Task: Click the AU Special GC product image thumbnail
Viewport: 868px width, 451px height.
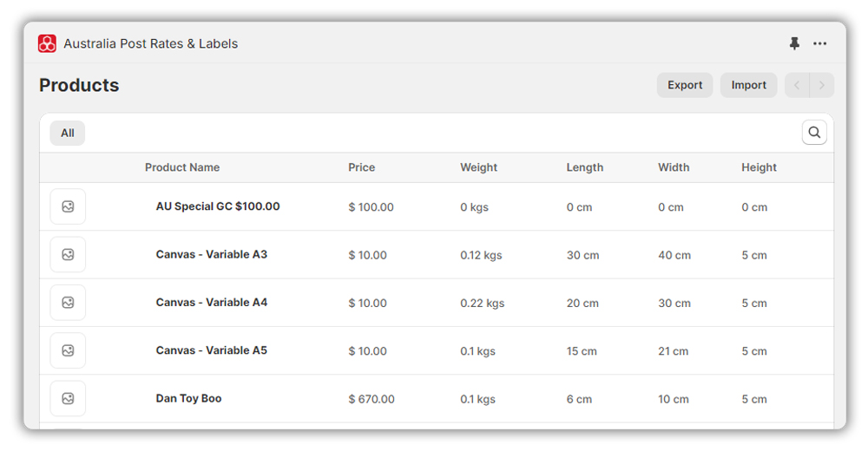Action: 68,206
